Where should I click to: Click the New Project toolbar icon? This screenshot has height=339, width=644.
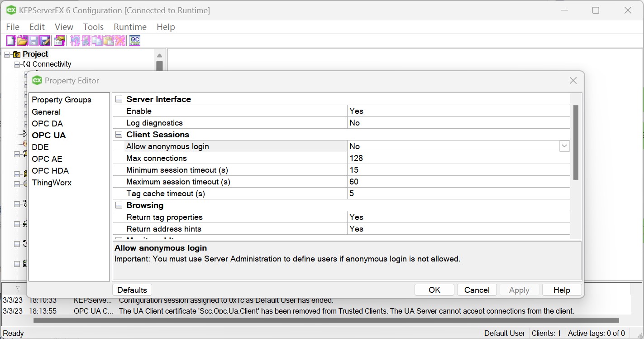10,40
